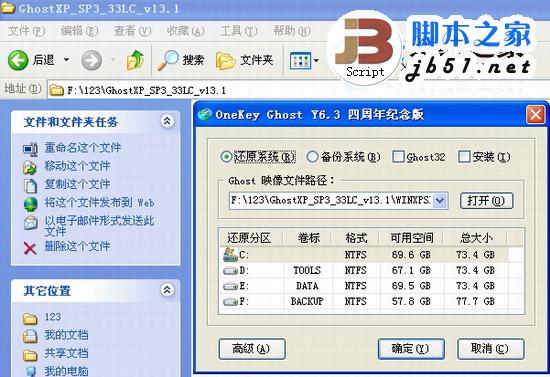Open 我的文档 link

pos(66,335)
